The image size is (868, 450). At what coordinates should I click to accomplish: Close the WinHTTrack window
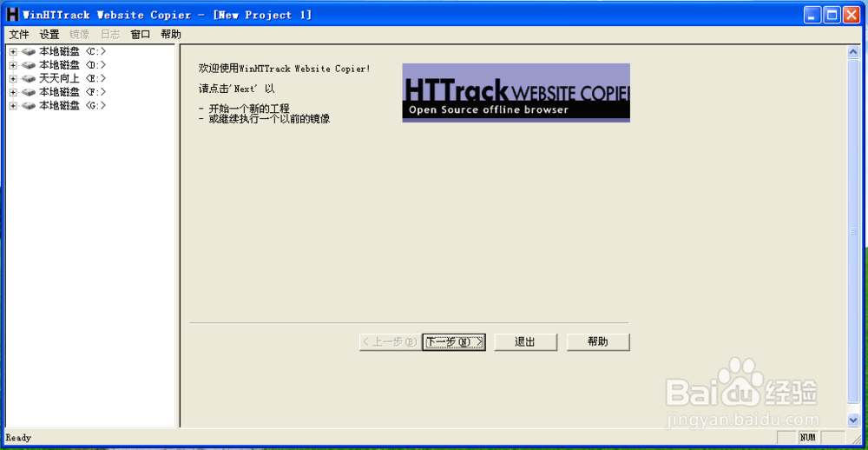point(851,15)
